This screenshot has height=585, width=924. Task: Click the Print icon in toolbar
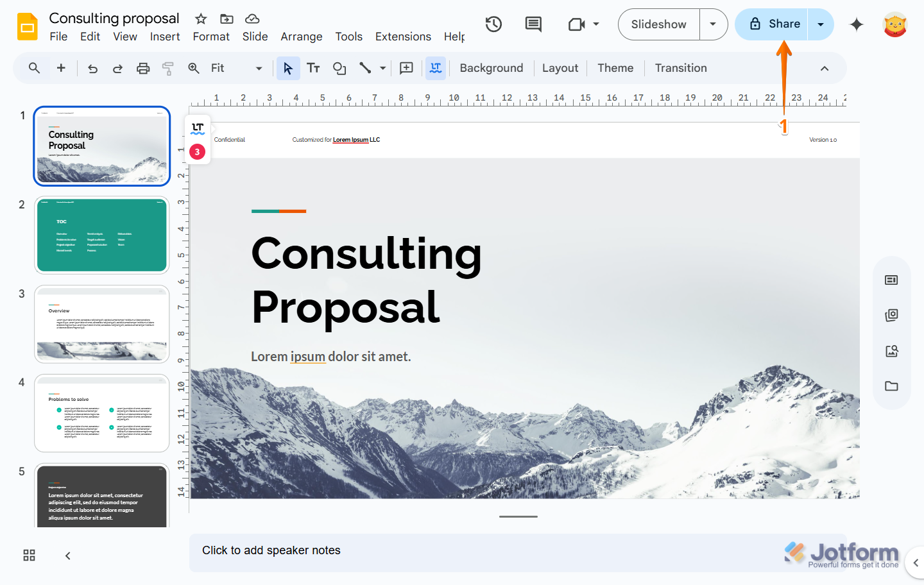tap(143, 69)
